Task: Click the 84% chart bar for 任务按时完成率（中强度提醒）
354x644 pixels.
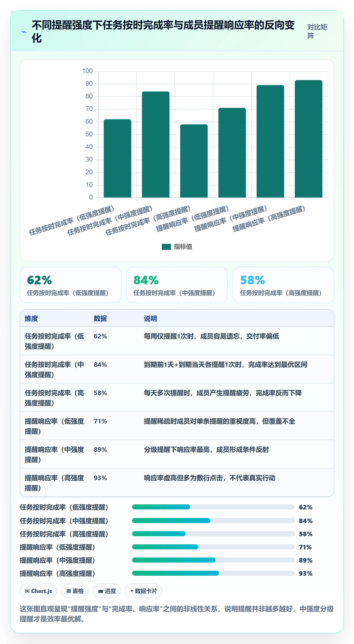Action: [156, 144]
